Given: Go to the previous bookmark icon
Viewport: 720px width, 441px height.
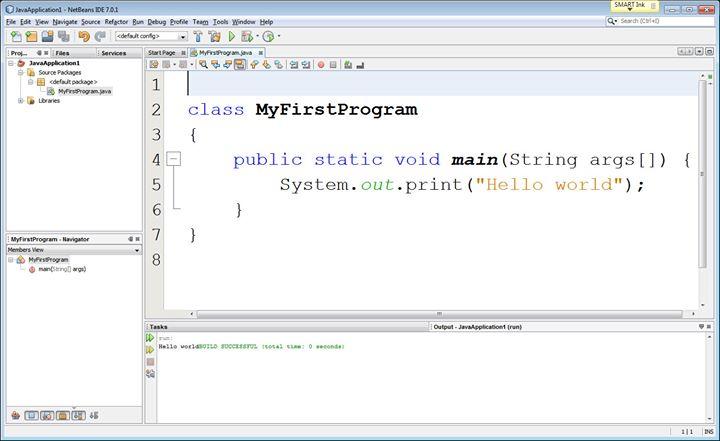Looking at the screenshot, I should point(254,65).
